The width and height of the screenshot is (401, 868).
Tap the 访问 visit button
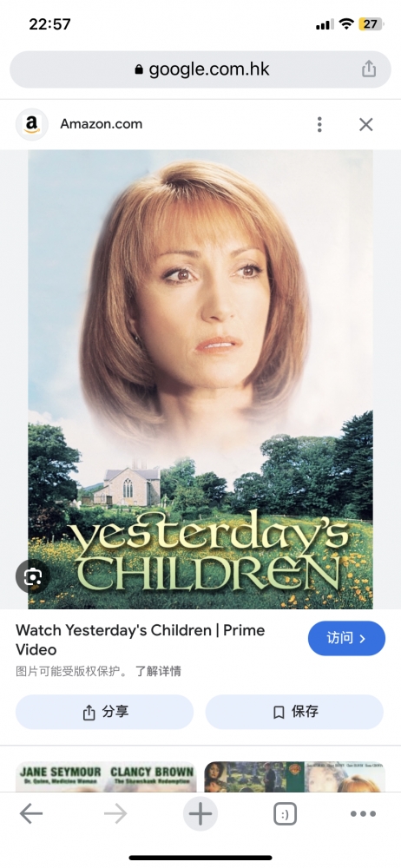346,638
